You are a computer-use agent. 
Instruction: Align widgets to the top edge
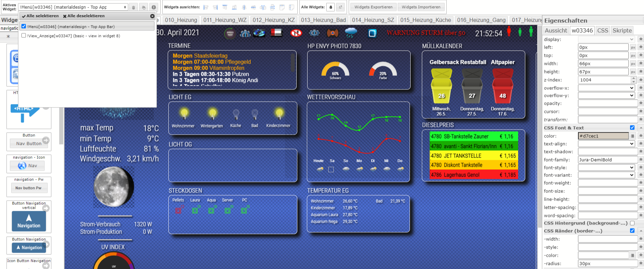point(225,7)
